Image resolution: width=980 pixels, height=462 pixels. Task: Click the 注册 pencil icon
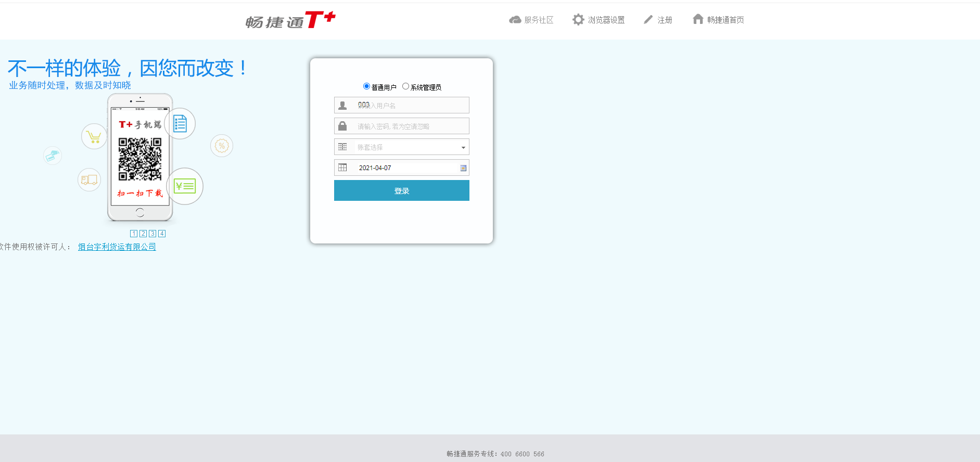tap(648, 20)
